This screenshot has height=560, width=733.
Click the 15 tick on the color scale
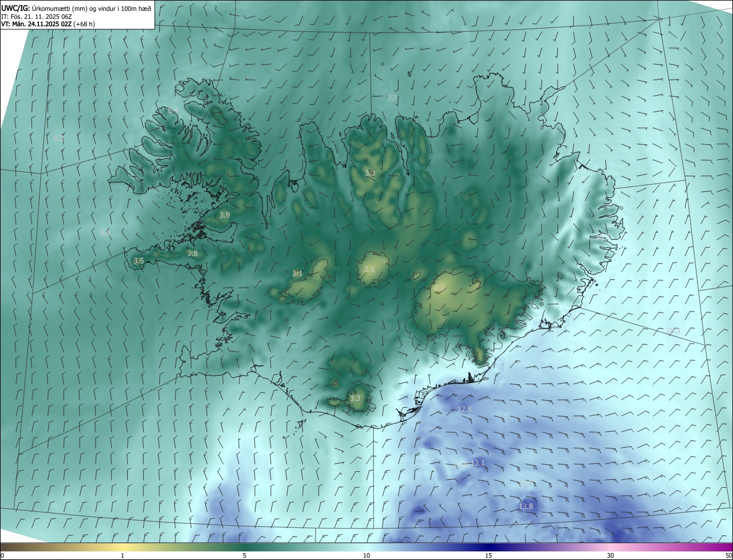tap(488, 555)
